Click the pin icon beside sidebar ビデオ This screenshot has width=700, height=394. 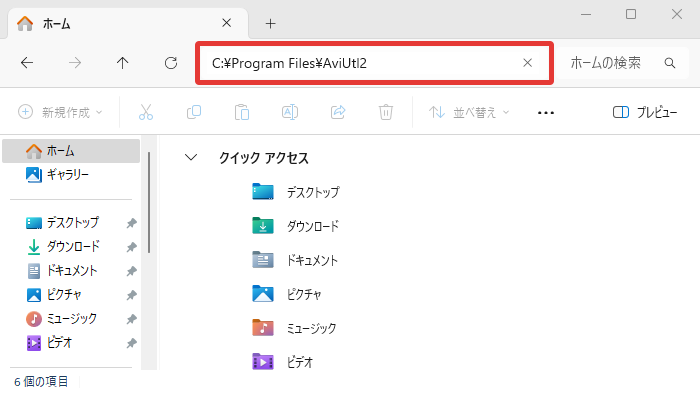[x=131, y=343]
